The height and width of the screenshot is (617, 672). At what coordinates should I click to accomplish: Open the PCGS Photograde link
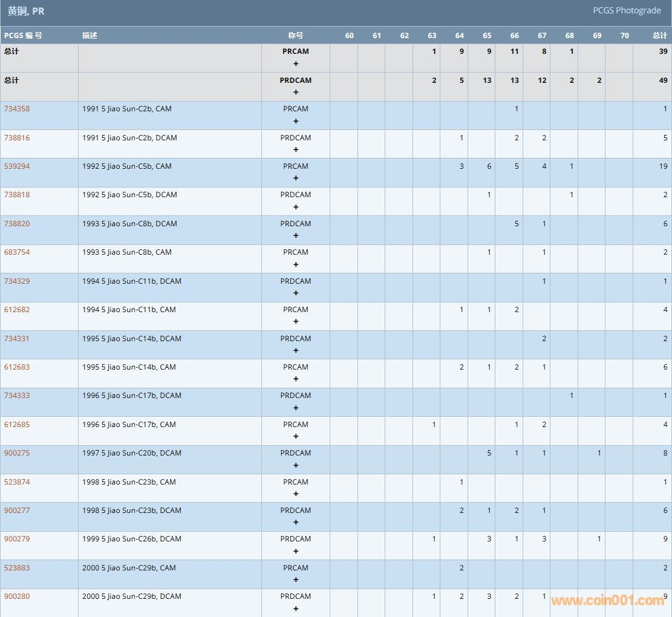tap(626, 10)
